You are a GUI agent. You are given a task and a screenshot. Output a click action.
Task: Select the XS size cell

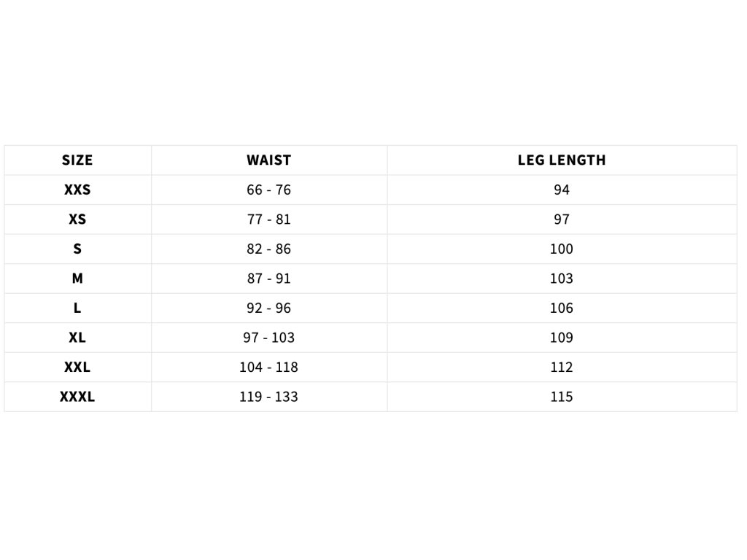point(77,219)
